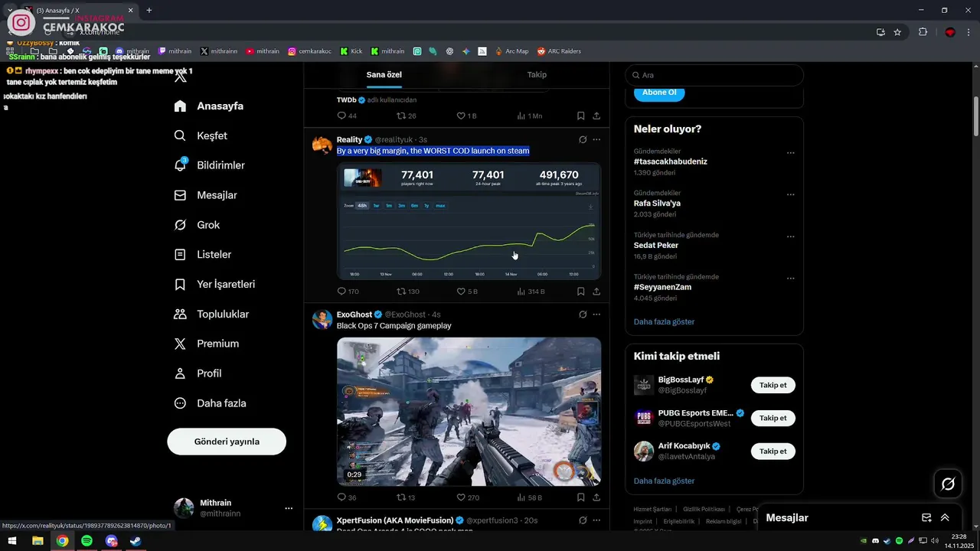Follow Arif Kocabıyık with Takip et
Image resolution: width=980 pixels, height=551 pixels.
pos(773,451)
